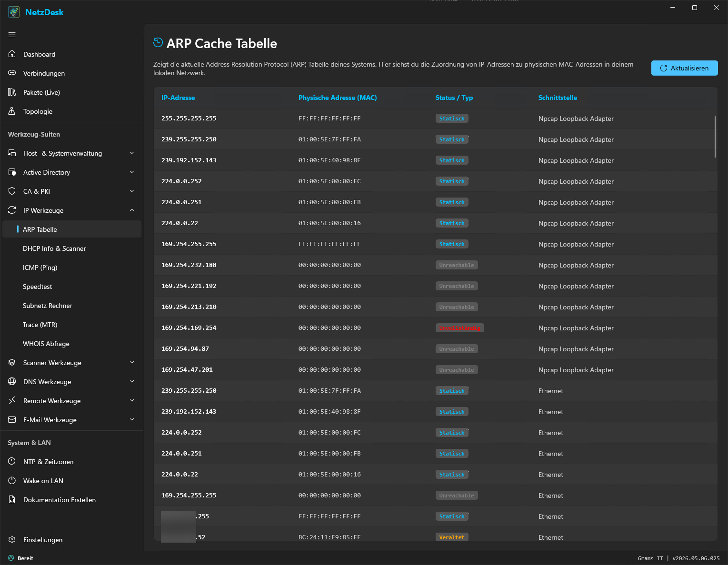Screen dimensions: 728x565
Task: Expand the Active Directory chevron
Action: (x=132, y=172)
